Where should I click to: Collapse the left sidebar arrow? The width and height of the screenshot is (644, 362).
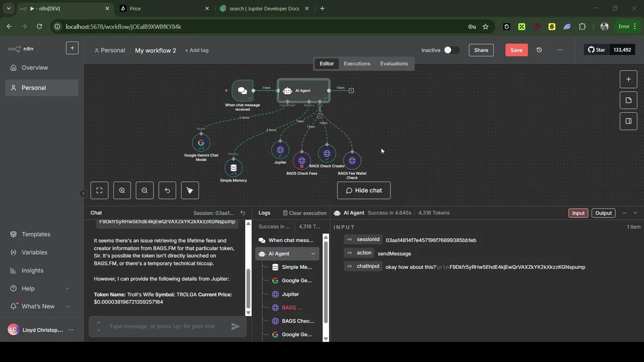point(84,194)
